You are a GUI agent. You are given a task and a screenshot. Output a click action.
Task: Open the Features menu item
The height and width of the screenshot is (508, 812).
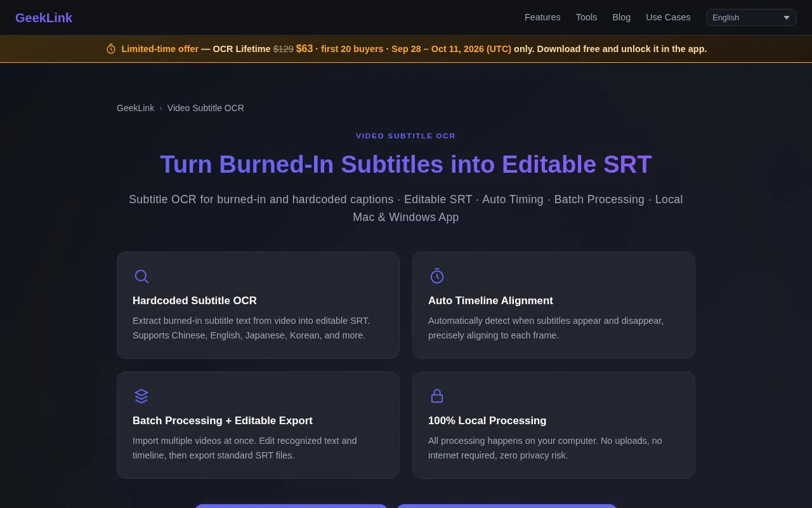point(542,17)
